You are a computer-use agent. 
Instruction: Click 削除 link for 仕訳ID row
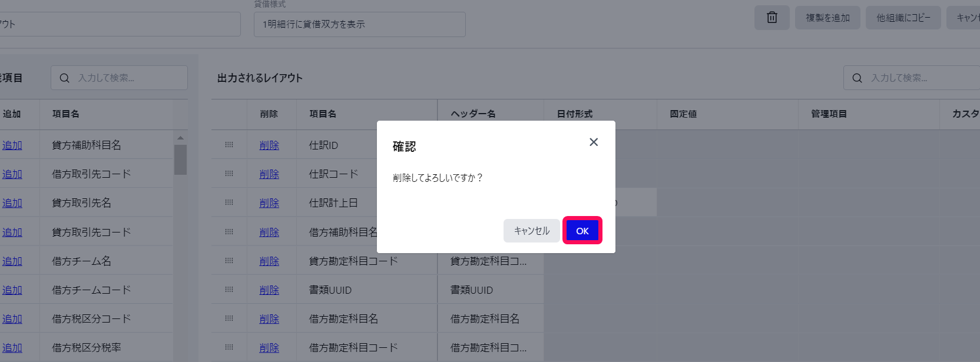269,145
